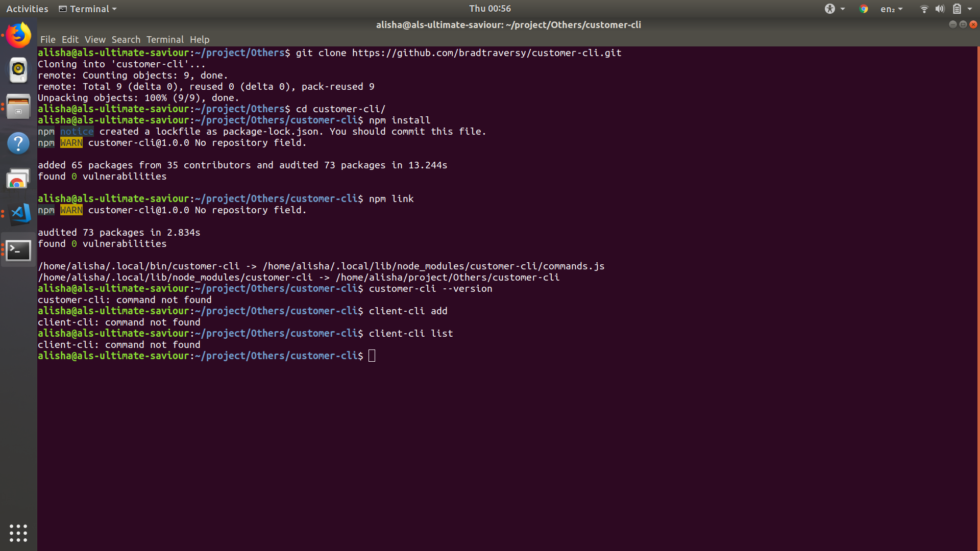Open the accessibility dropdown arrow
980x551 pixels.
842,9
